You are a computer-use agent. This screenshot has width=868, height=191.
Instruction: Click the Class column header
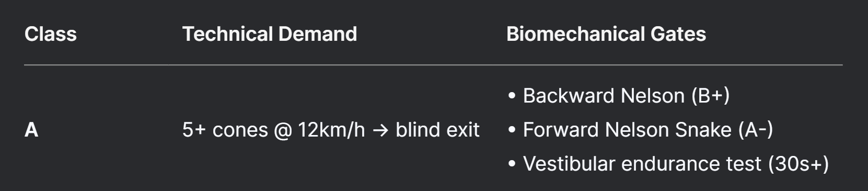[x=51, y=34]
